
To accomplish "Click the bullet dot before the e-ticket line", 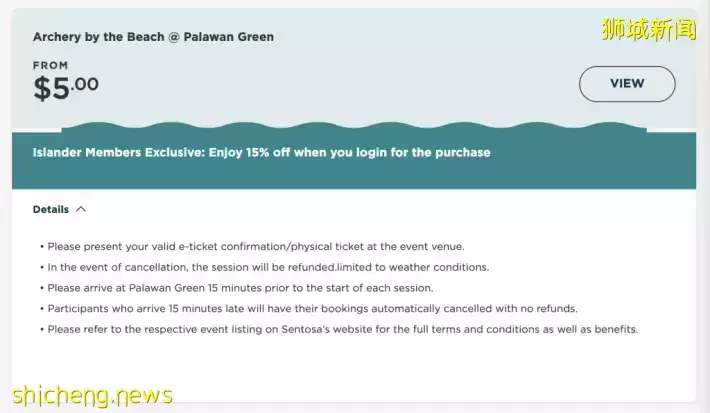I will [x=42, y=246].
